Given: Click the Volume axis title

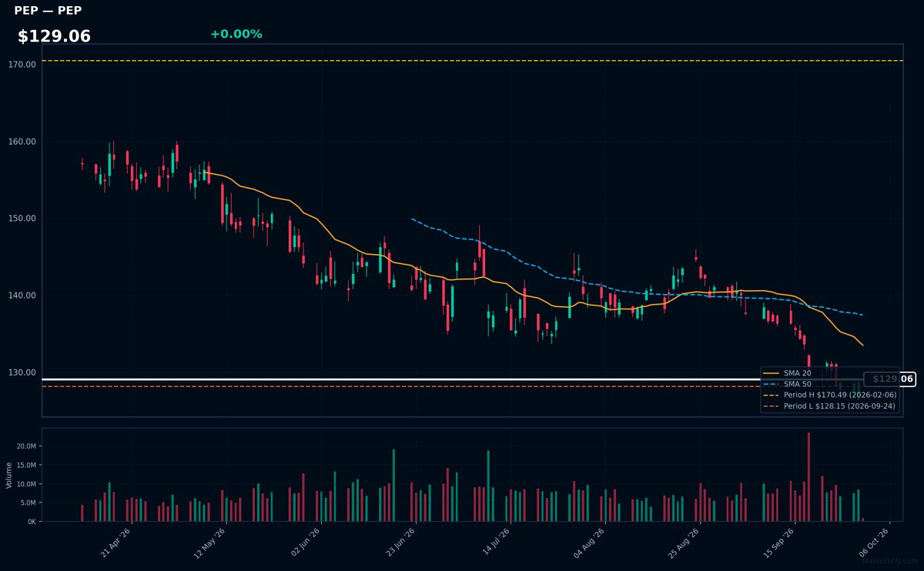Looking at the screenshot, I should click(x=9, y=475).
